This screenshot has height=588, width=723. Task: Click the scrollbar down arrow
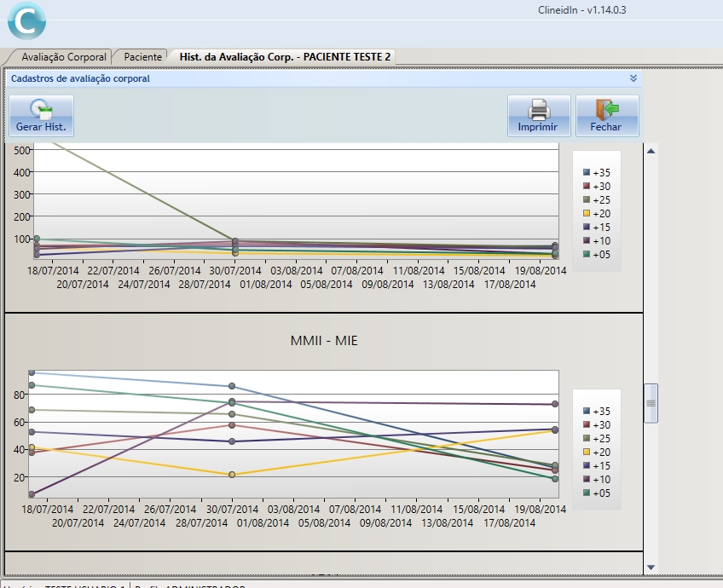click(x=651, y=567)
